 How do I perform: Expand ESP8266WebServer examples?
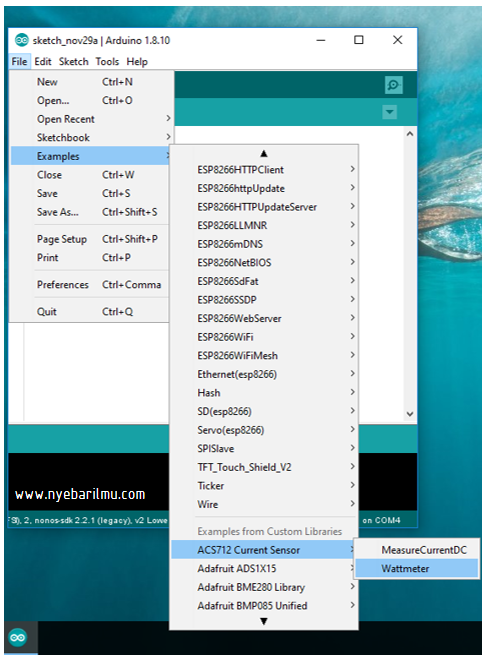pos(264,319)
